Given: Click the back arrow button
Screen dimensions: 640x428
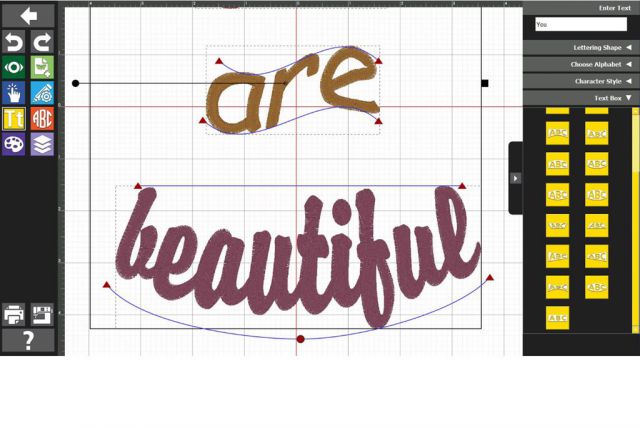Looking at the screenshot, I should coord(28,15).
